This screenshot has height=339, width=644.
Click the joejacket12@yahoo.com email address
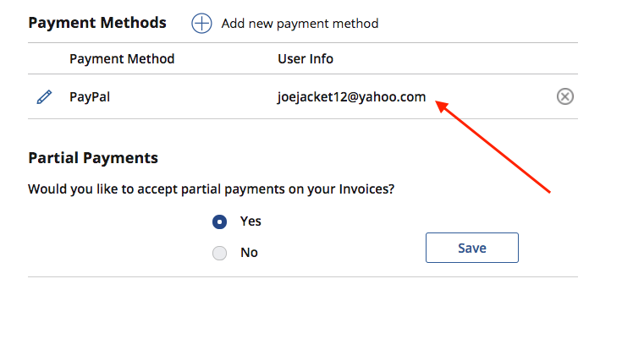pyautogui.click(x=351, y=97)
